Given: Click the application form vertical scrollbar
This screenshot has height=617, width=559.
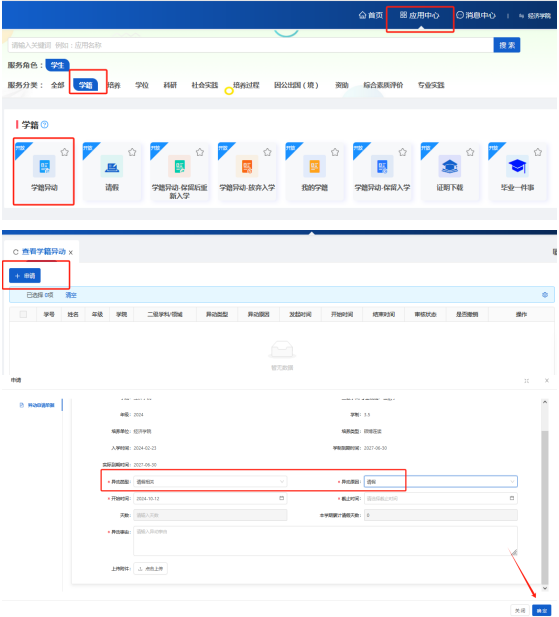Looking at the screenshot, I should (x=545, y=494).
